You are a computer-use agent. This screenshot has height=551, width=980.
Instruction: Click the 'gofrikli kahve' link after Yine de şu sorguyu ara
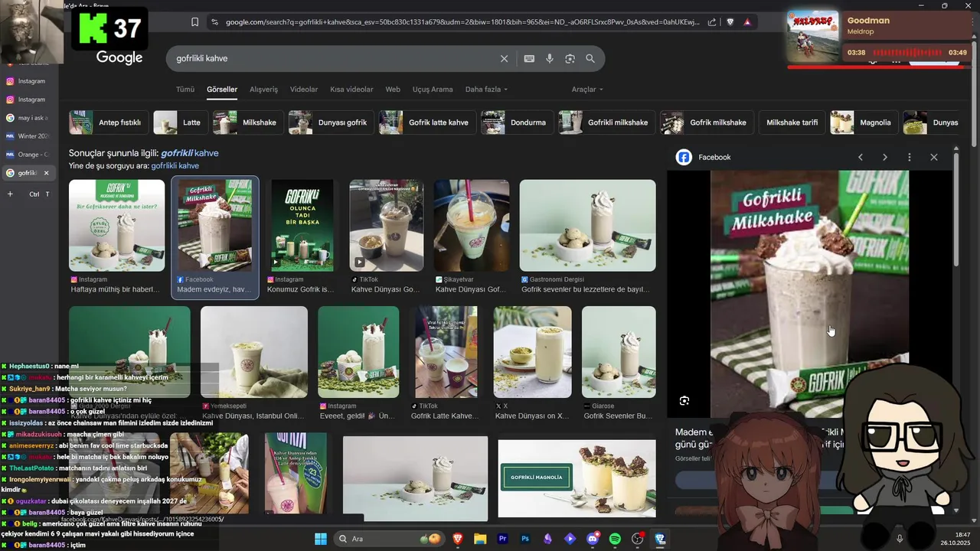click(175, 165)
